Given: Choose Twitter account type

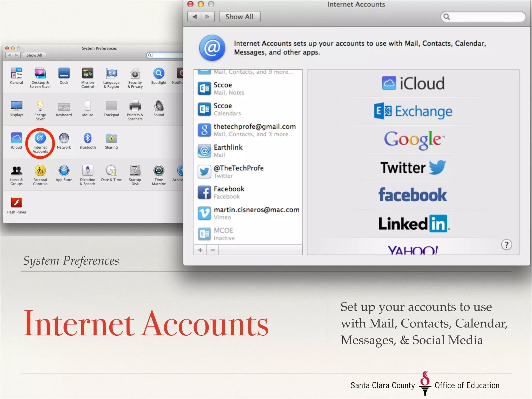Looking at the screenshot, I should 413,167.
